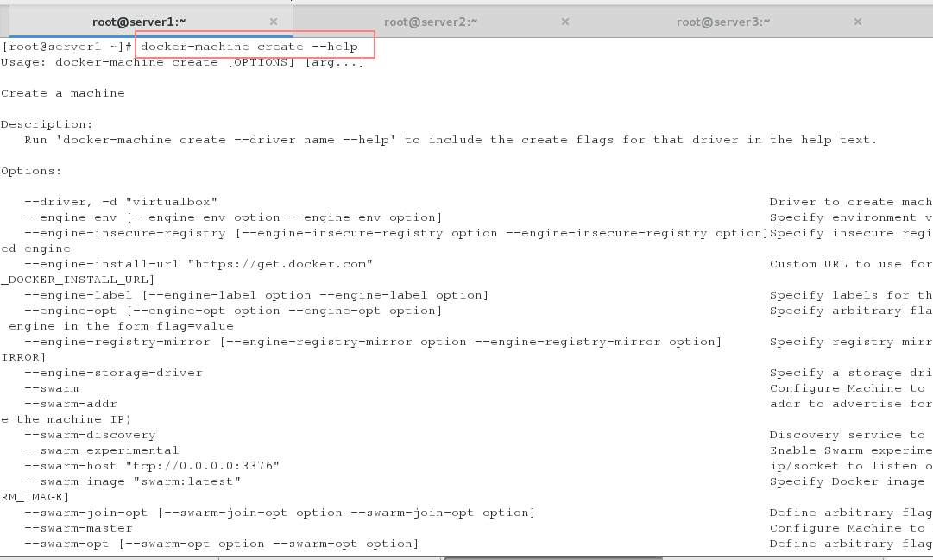Click the '--swarm-experimental' option
The width and height of the screenshot is (933, 560).
[102, 450]
